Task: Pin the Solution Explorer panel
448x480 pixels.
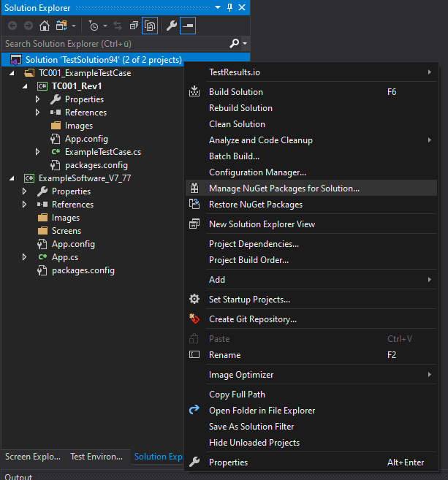Action: 229,7
